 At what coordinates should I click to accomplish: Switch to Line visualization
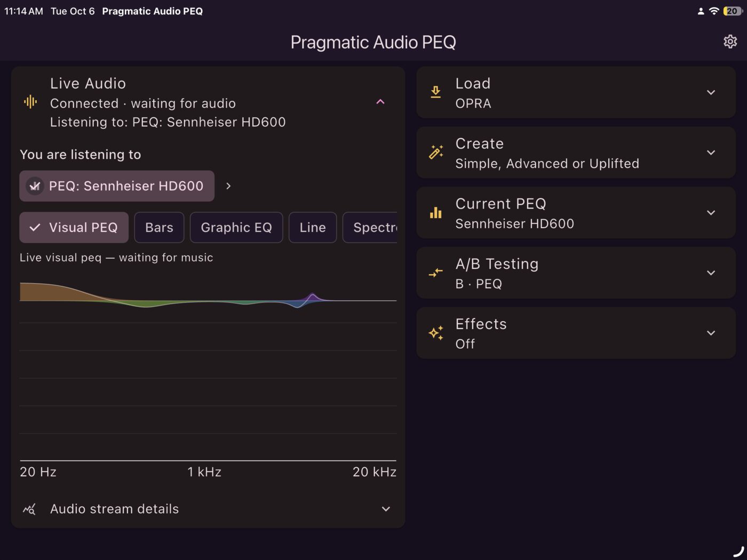(313, 228)
